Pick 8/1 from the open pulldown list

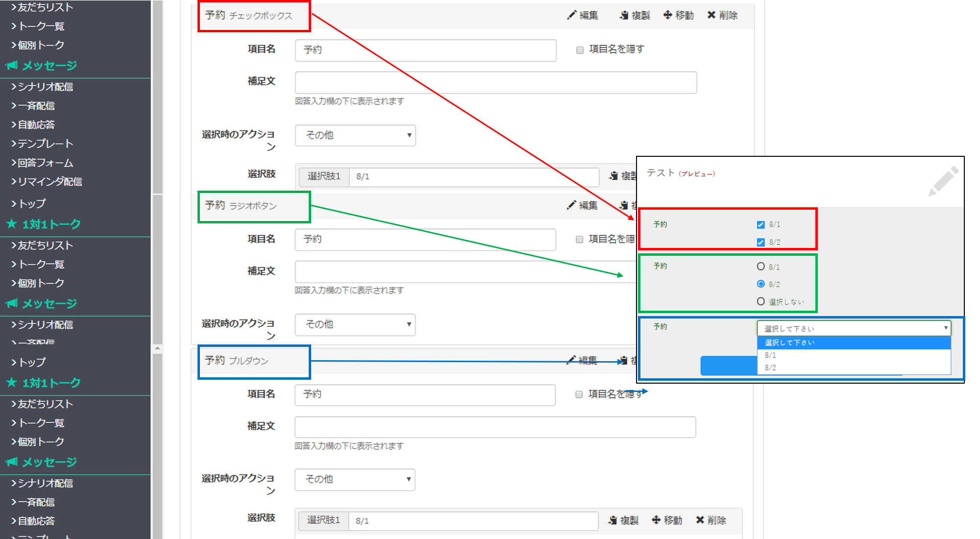854,355
